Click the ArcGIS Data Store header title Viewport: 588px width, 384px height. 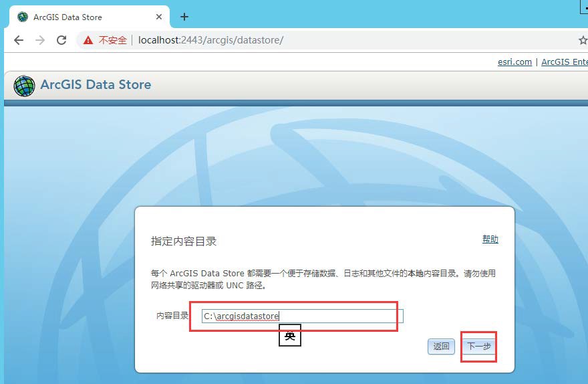[96, 84]
